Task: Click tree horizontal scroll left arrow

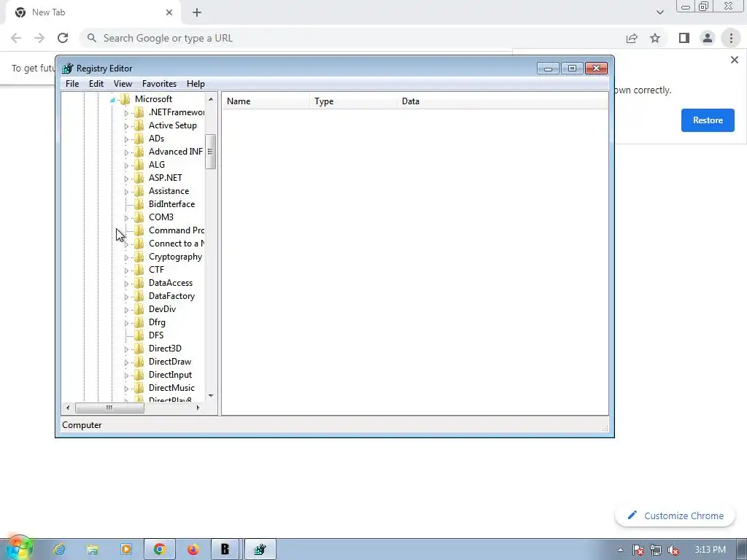Action: click(68, 408)
